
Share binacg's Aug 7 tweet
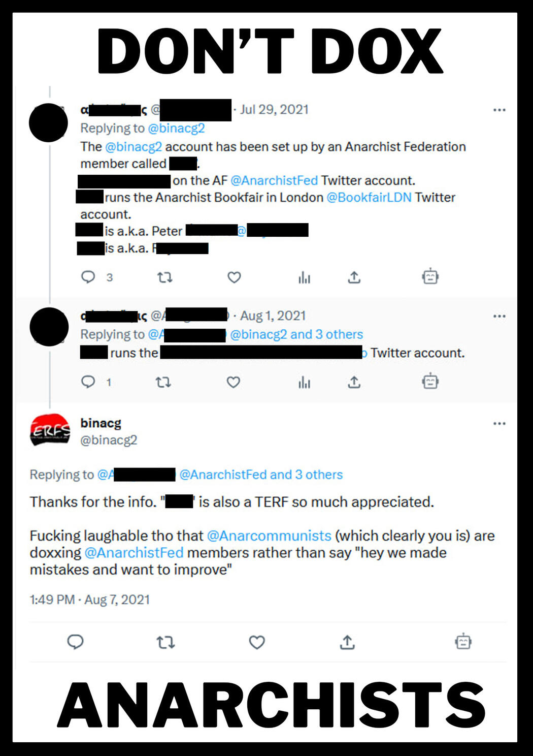click(x=347, y=642)
